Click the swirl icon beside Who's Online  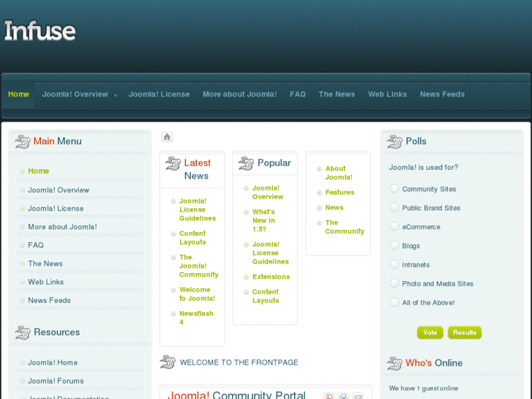click(394, 363)
